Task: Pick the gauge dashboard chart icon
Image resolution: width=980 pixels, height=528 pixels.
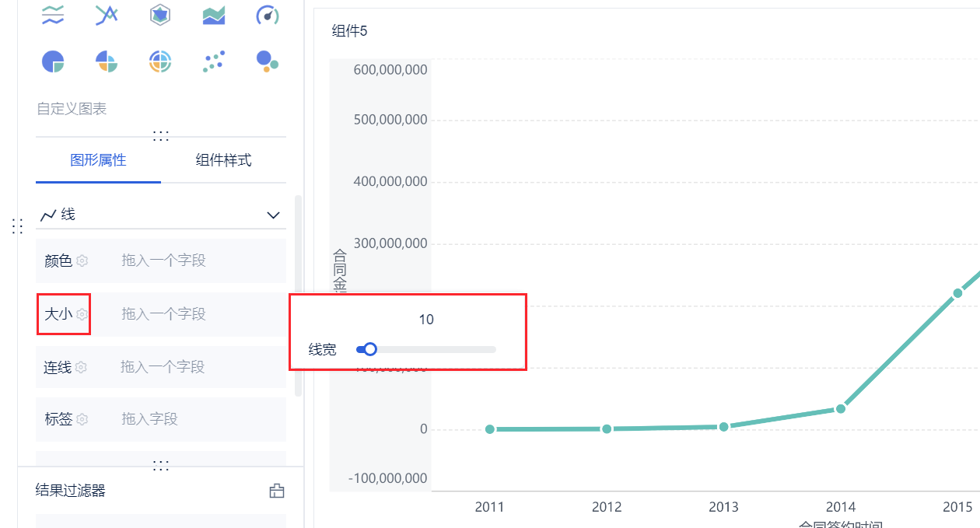Action: [x=267, y=14]
